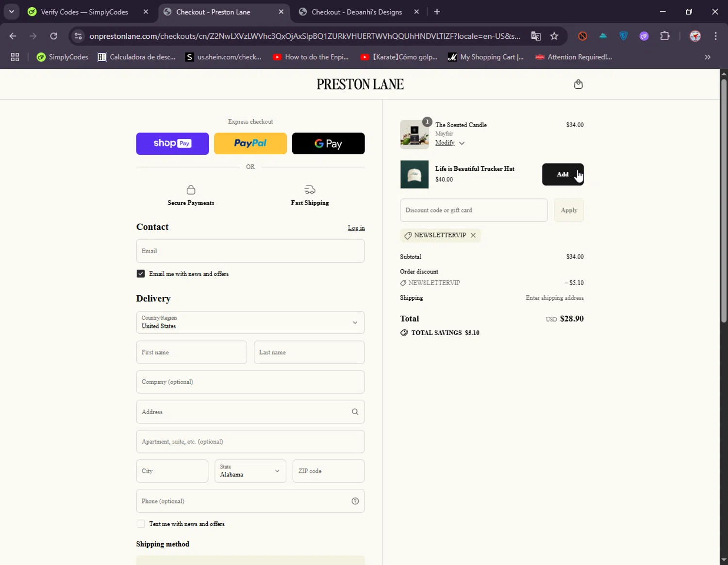Click the page vertical scrollbar thumb
The width and height of the screenshot is (728, 565).
pyautogui.click(x=724, y=200)
